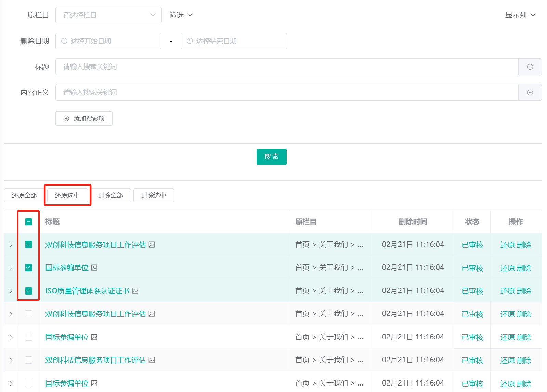The height and width of the screenshot is (392, 547).
Task: Expand the 筛选 filter dropdown
Action: (181, 15)
